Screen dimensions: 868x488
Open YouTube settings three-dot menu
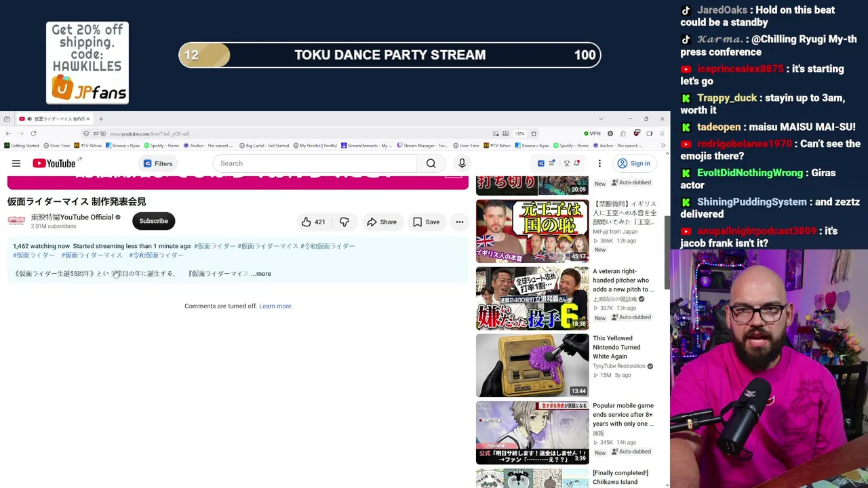pos(599,163)
